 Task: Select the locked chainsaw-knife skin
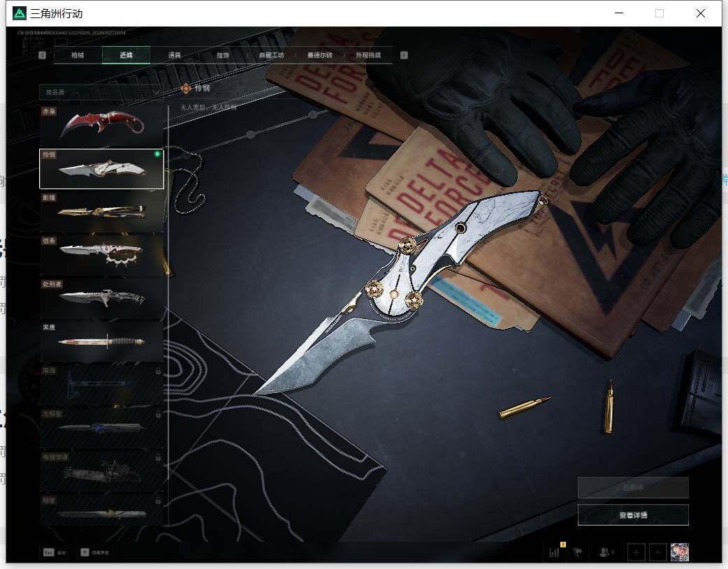point(101,471)
